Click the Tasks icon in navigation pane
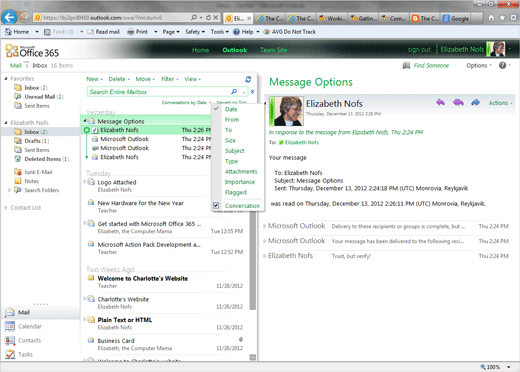 (x=10, y=354)
